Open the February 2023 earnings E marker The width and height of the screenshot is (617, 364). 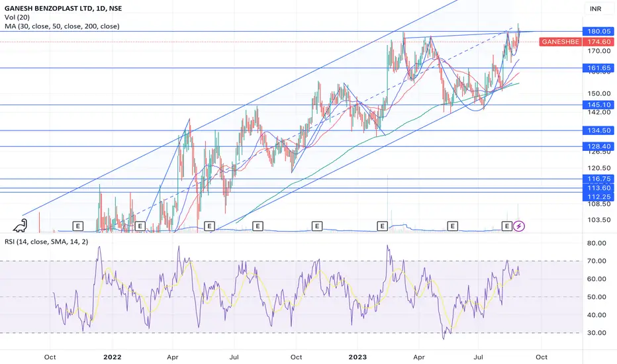point(383,226)
